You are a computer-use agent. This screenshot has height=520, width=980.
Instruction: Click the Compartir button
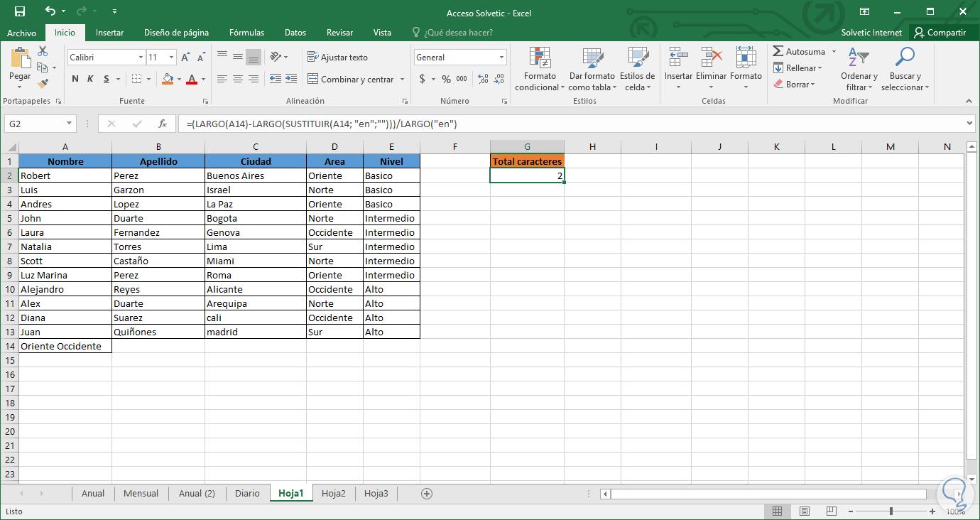tap(940, 33)
